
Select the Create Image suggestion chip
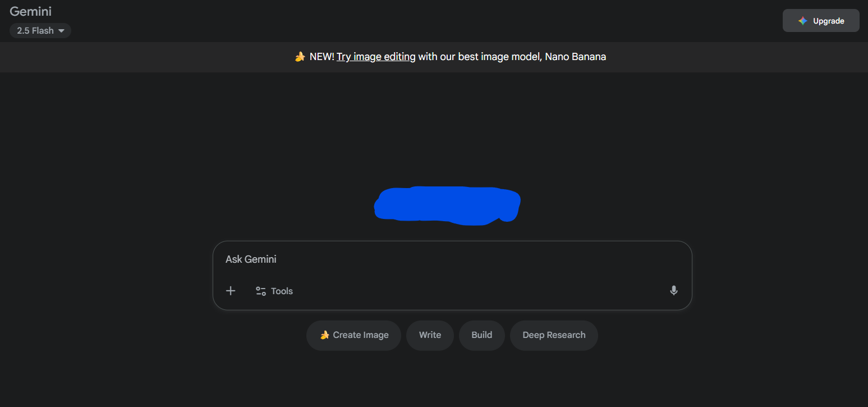(x=353, y=335)
